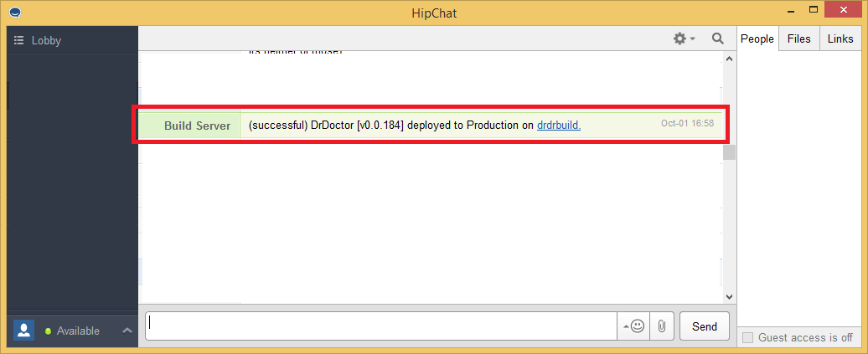The image size is (868, 354).
Task: Click the chat scrollbar thumb
Action: pyautogui.click(x=729, y=151)
